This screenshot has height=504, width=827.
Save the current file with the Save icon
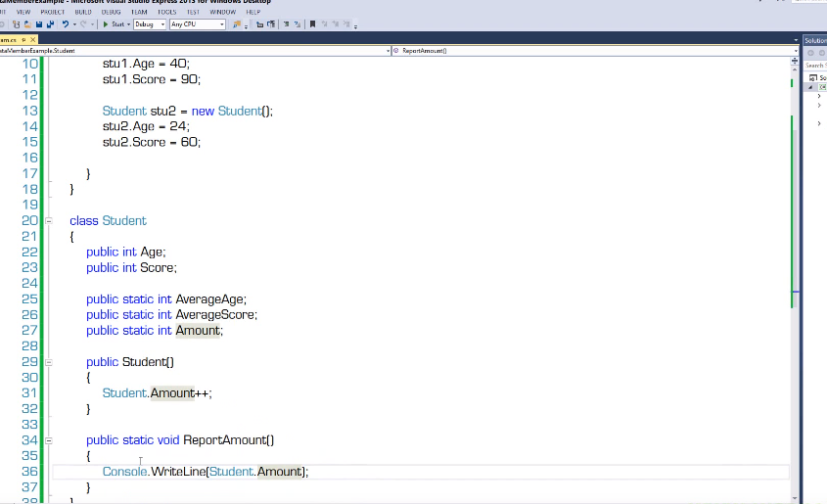[38, 24]
